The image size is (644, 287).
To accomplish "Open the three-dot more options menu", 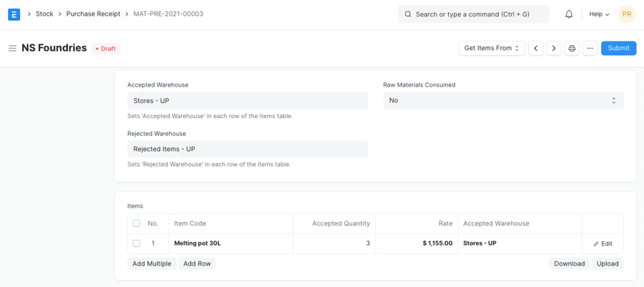I will [590, 49].
